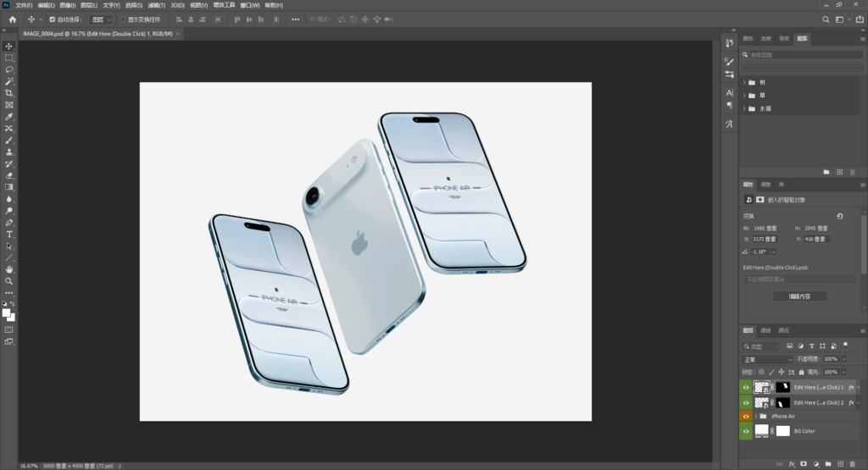Image resolution: width=868 pixels, height=470 pixels.
Task: Select the Magic Wand tool
Action: click(8, 81)
